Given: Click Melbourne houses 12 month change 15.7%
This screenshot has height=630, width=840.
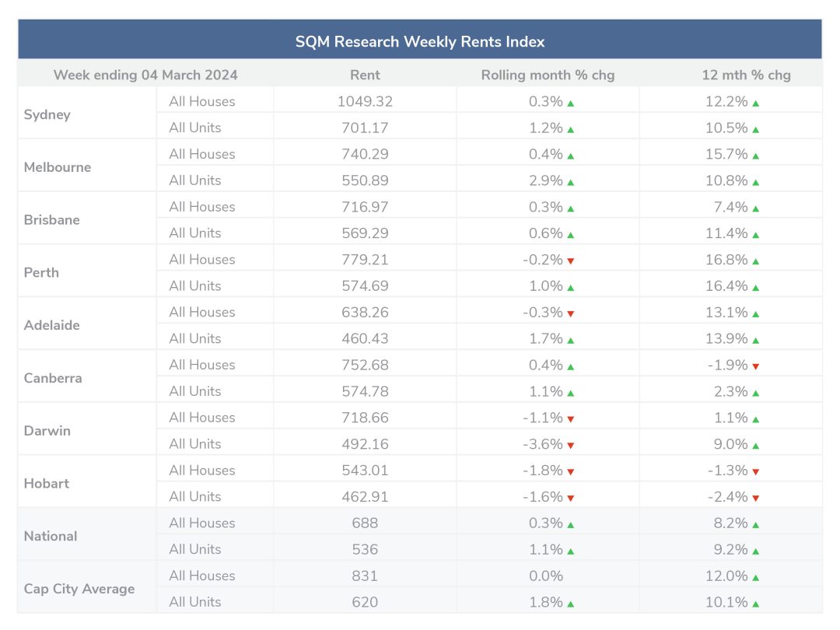Looking at the screenshot, I should pyautogui.click(x=726, y=154).
